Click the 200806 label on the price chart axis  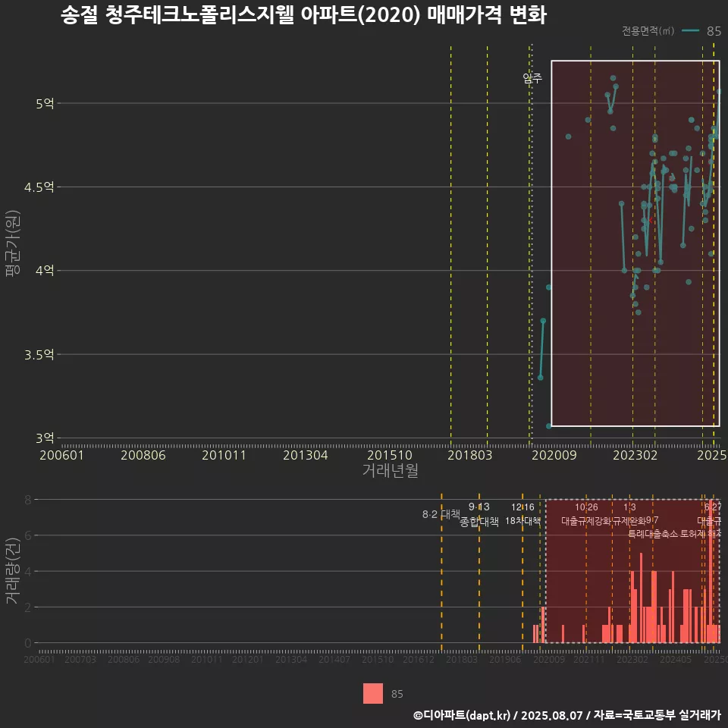tap(143, 455)
